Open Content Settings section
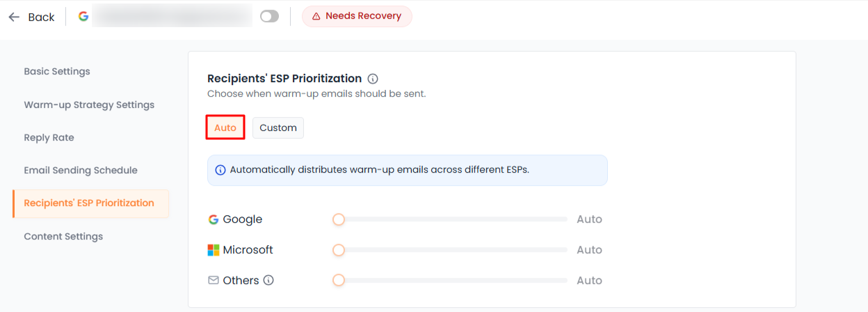Screen dimensions: 868x312 pyautogui.click(x=63, y=237)
